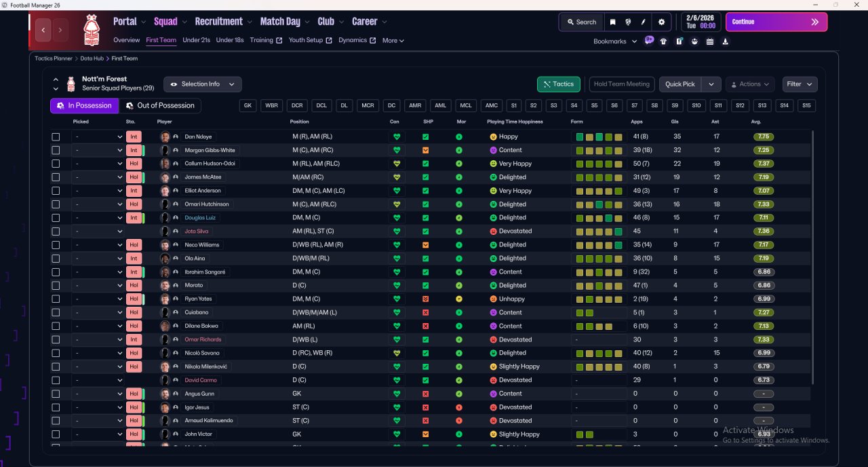Click the squad list vertical scrollbar
Viewport: 868px width, 467px height.
tap(812, 258)
